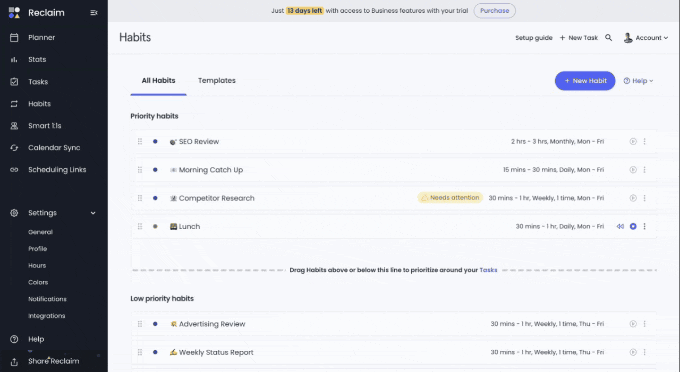Select Habits in the sidebar
The image size is (680, 372).
(39, 104)
